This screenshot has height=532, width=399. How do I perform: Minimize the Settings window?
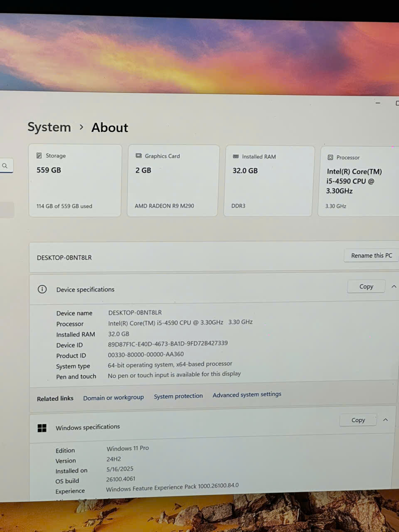(x=378, y=103)
